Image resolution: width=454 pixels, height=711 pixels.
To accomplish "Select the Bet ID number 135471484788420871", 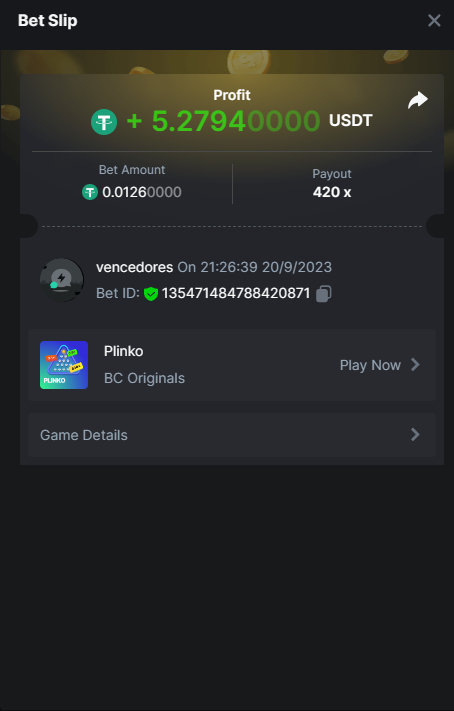I will tap(236, 293).
